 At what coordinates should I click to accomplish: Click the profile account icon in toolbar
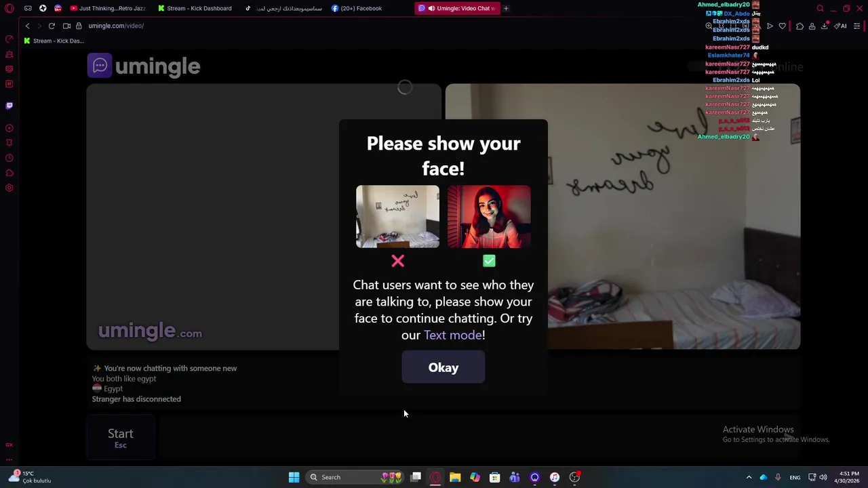(x=812, y=26)
